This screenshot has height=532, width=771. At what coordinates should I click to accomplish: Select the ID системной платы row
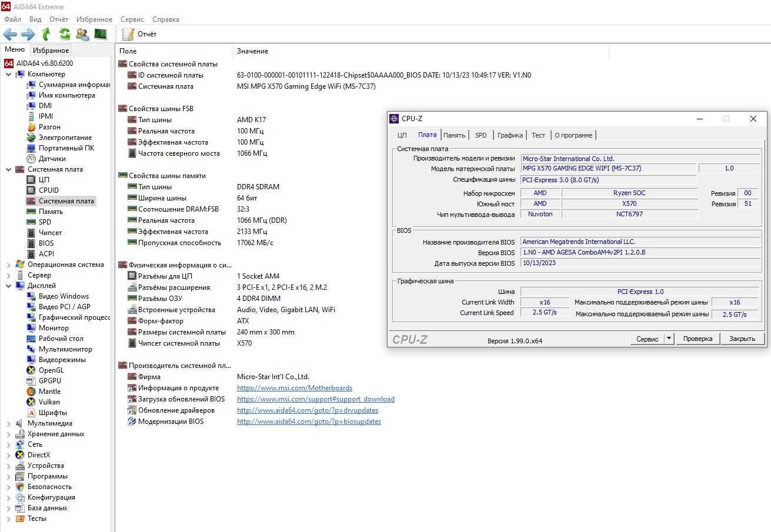pos(171,75)
